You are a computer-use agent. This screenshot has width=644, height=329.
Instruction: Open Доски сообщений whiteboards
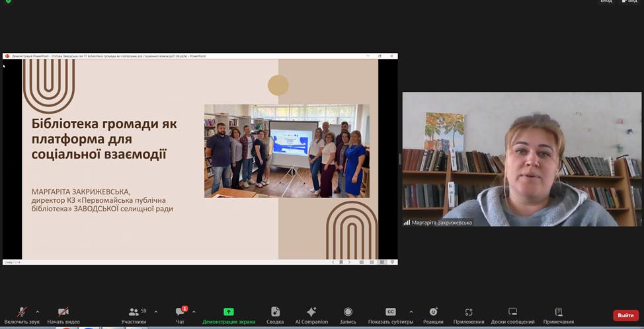pyautogui.click(x=512, y=316)
